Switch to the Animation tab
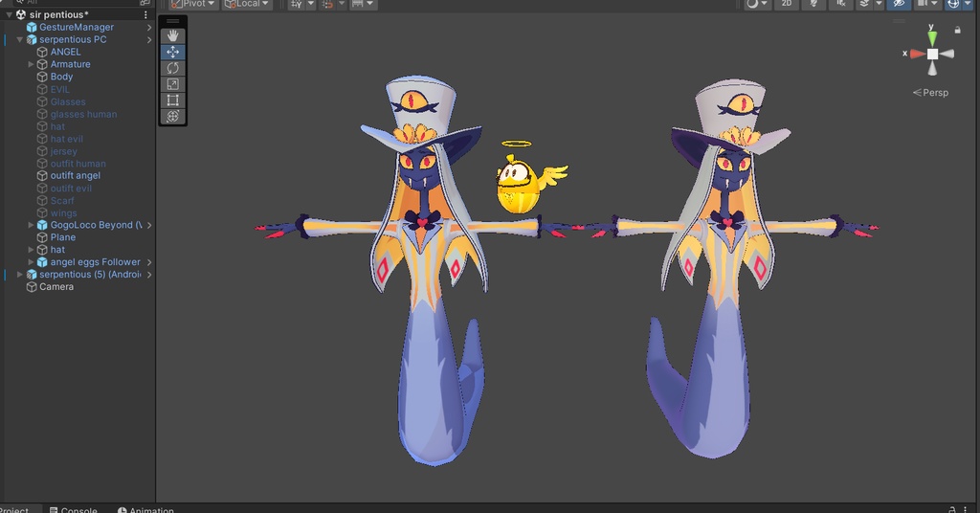 (146, 509)
